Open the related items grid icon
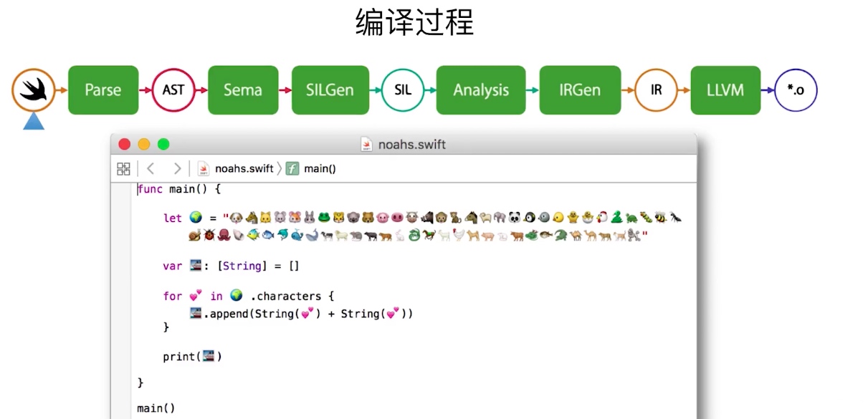Image resolution: width=868 pixels, height=419 pixels. point(123,169)
